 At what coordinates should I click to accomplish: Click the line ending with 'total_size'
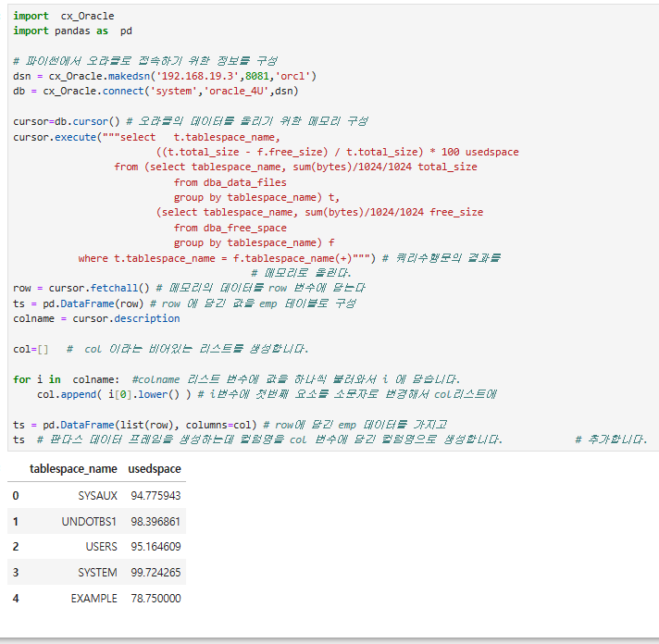(x=295, y=167)
